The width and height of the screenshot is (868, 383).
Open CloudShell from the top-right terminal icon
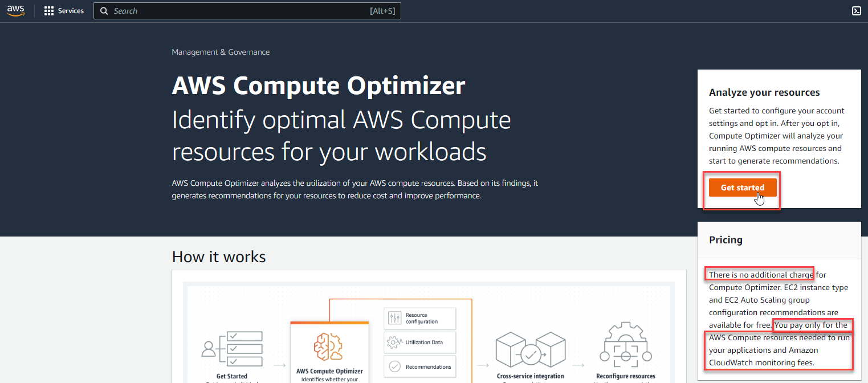pos(856,11)
